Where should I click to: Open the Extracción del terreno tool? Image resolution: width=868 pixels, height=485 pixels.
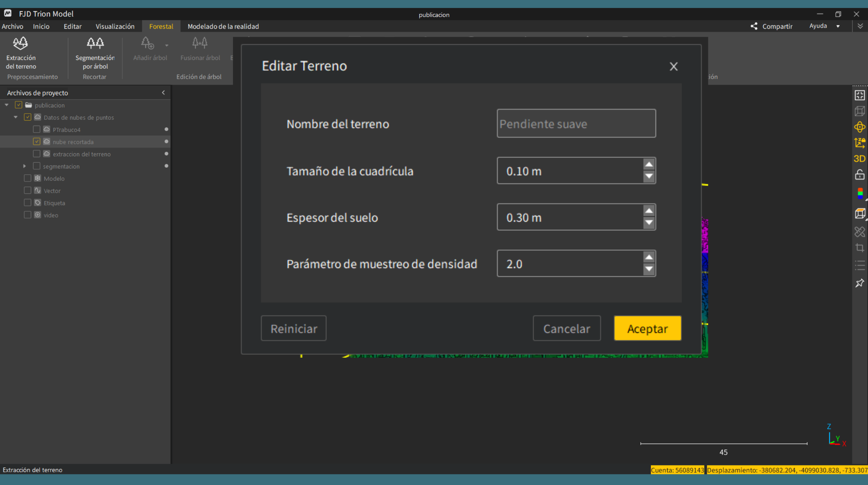21,53
